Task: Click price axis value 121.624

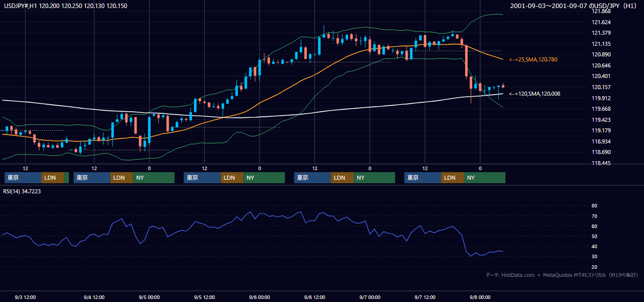Action: tap(601, 22)
